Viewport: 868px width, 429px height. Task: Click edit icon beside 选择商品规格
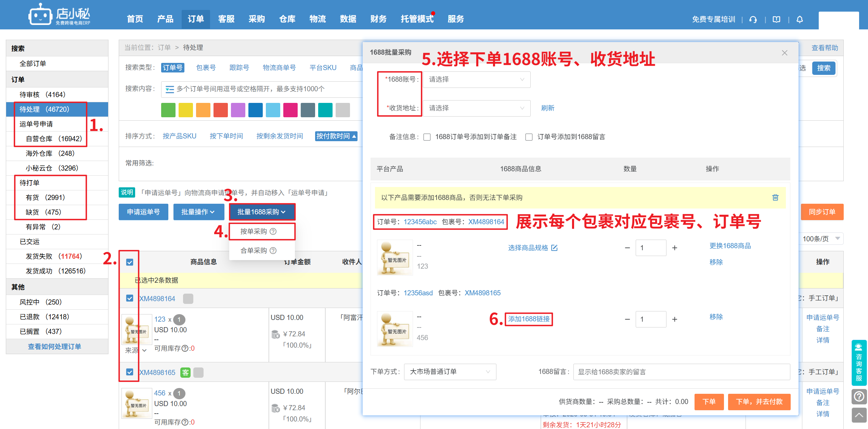[x=555, y=248]
